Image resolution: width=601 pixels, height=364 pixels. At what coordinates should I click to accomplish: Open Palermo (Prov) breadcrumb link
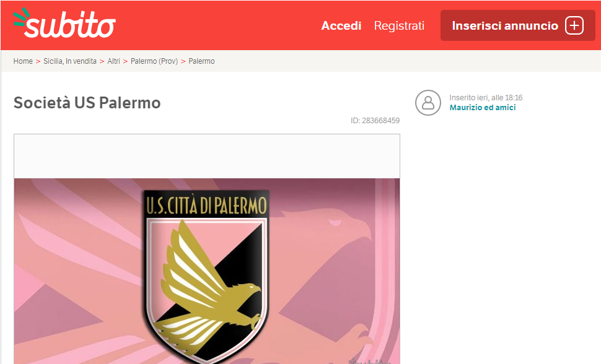[x=154, y=61]
